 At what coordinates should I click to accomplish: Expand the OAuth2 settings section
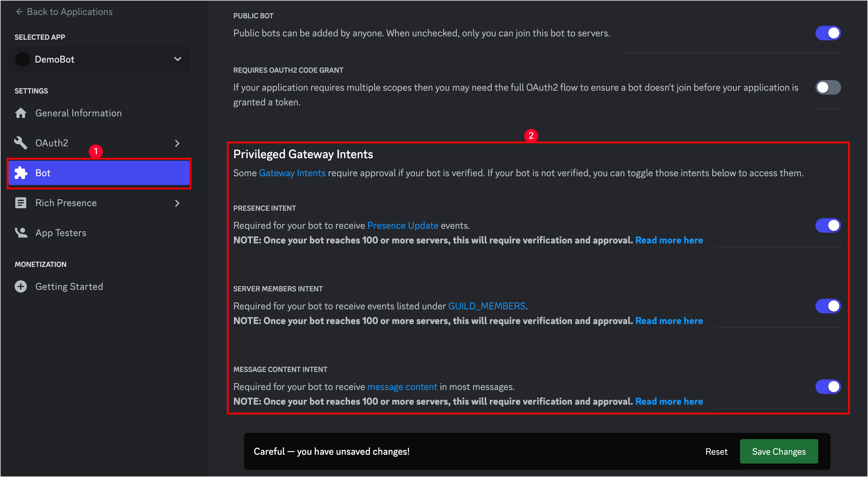coord(177,143)
